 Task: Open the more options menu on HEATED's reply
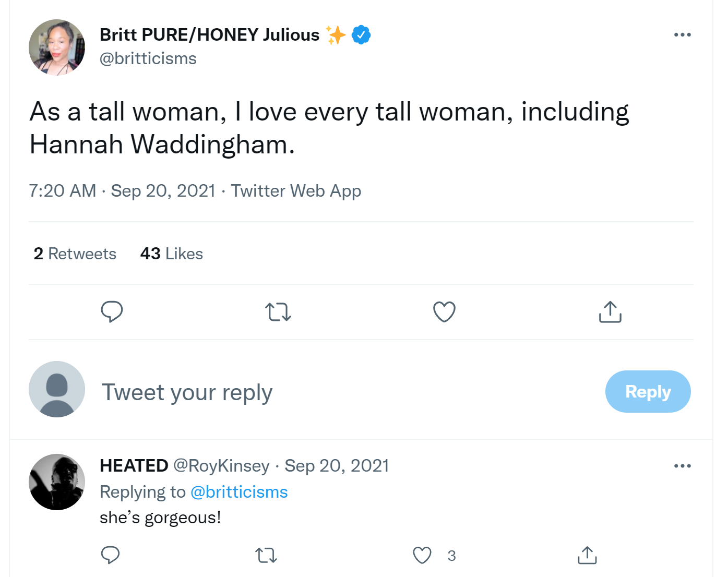click(x=683, y=466)
